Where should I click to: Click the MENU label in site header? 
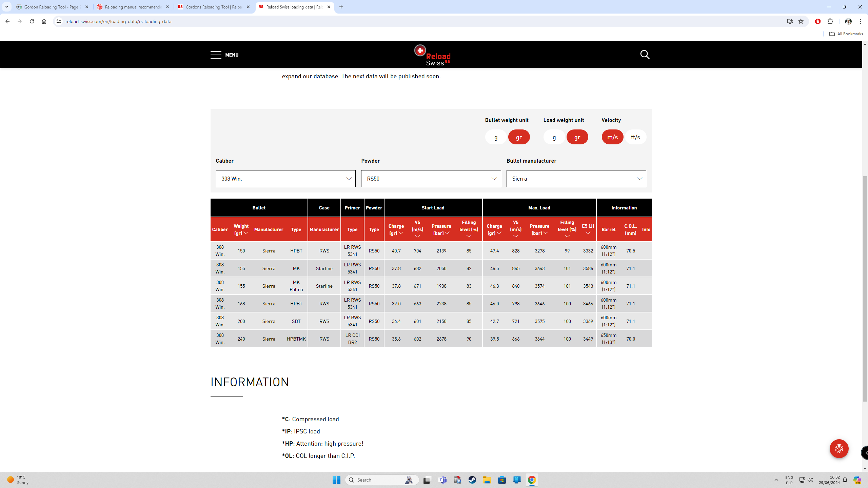pos(232,55)
